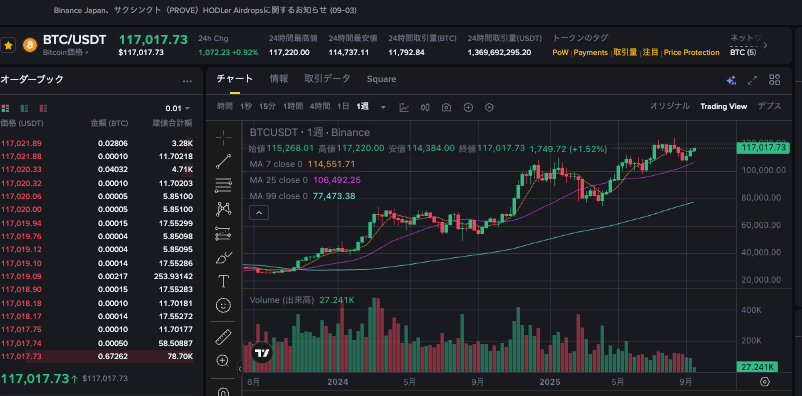Click ask price 117,021.89 in order book
The height and width of the screenshot is (396, 802).
click(21, 143)
